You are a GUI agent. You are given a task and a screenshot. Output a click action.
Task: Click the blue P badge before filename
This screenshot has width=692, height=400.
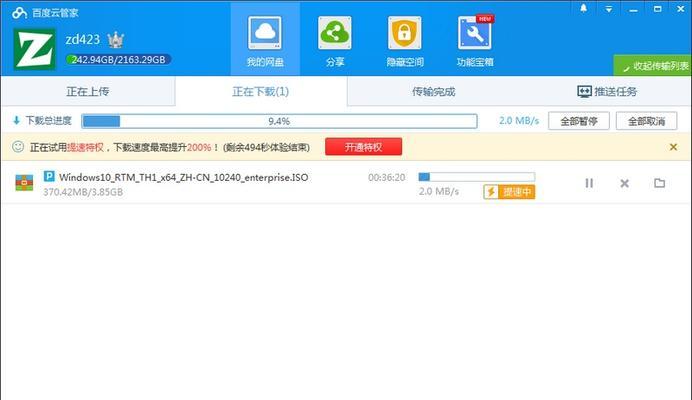coord(49,177)
